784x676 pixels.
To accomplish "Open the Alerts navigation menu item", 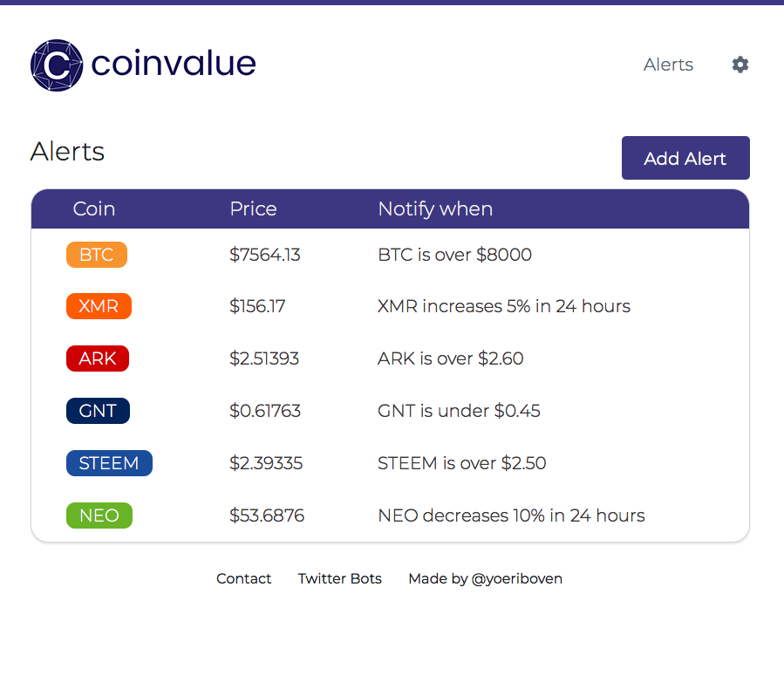I will [668, 65].
